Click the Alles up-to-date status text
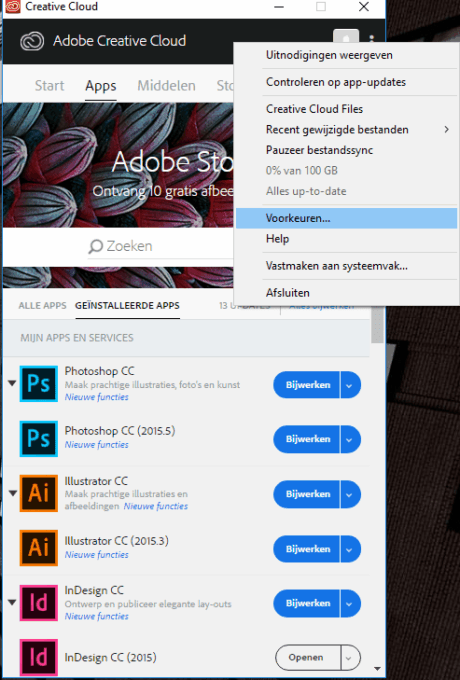 [x=306, y=192]
